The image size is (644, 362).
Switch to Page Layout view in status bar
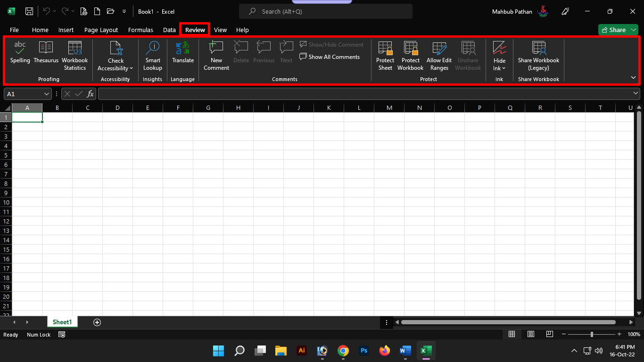point(531,334)
